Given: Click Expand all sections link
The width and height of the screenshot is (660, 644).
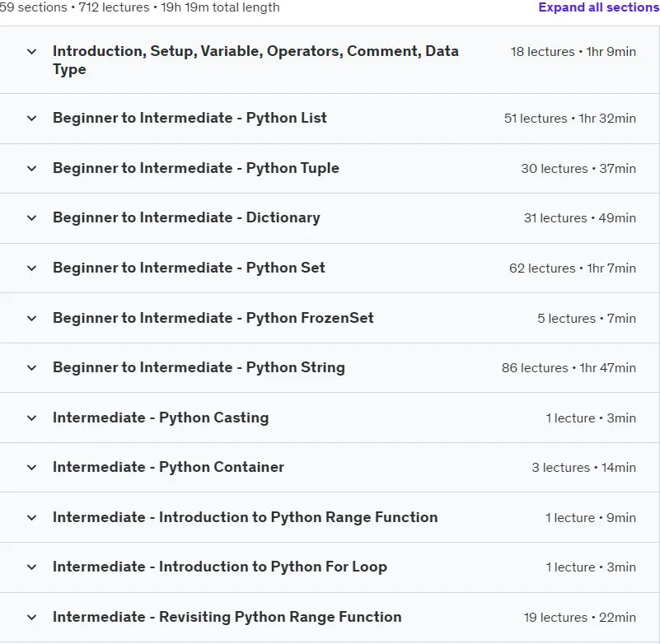Looking at the screenshot, I should coord(598,7).
